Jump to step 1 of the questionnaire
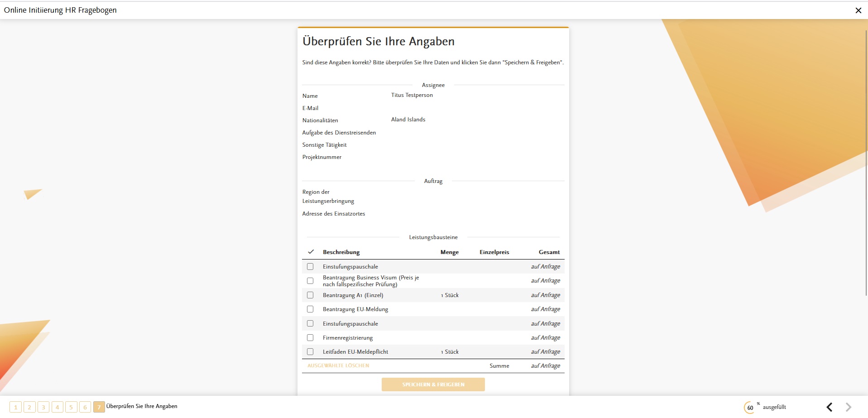 click(x=15, y=407)
